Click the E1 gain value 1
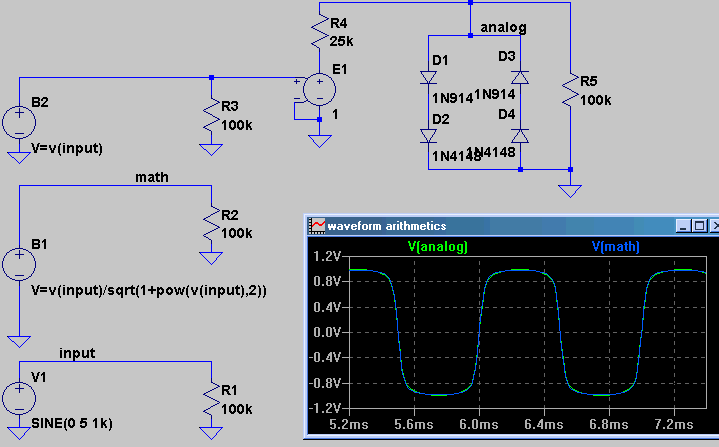719x447 pixels. (335, 114)
